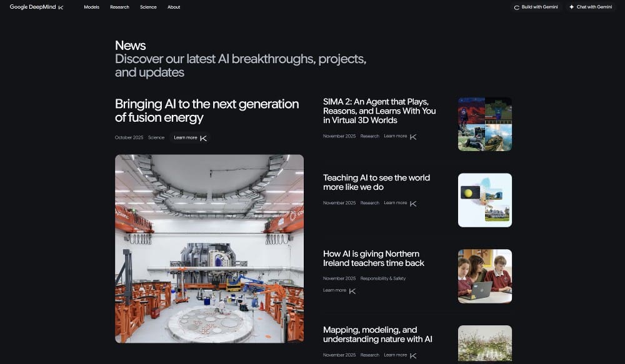Screen dimensions: 625x364
Task: Click arrow icon next to SIMA 2 Learn more
Action: (x=413, y=136)
